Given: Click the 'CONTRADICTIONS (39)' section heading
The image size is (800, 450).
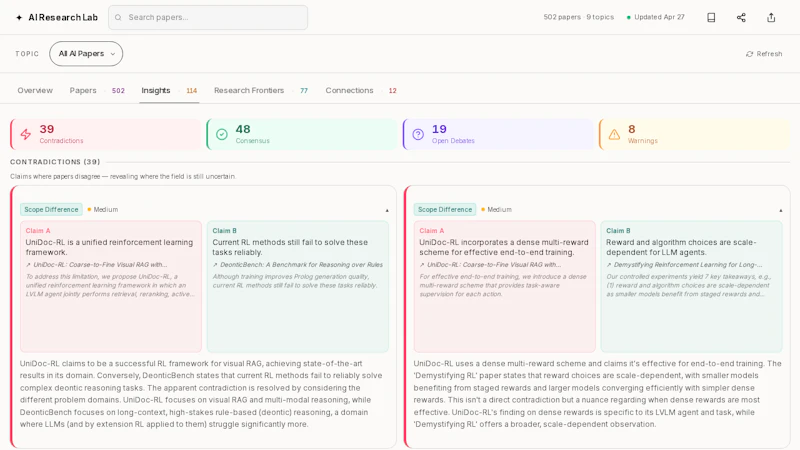Looking at the screenshot, I should pyautogui.click(x=55, y=162).
